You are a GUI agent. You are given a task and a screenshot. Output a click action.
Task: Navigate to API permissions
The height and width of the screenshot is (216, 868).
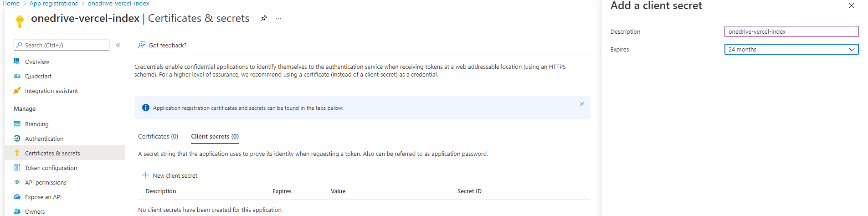[46, 182]
